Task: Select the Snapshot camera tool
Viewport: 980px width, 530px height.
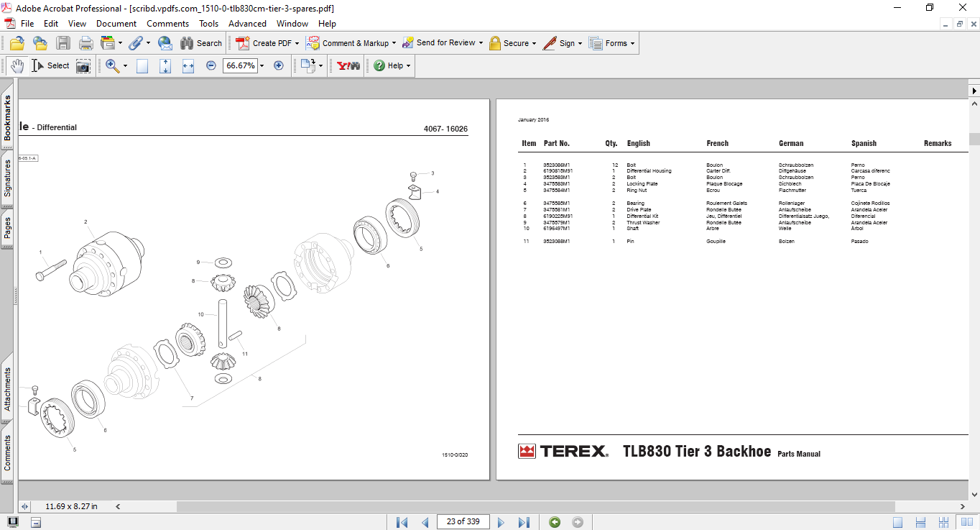Action: [x=84, y=66]
